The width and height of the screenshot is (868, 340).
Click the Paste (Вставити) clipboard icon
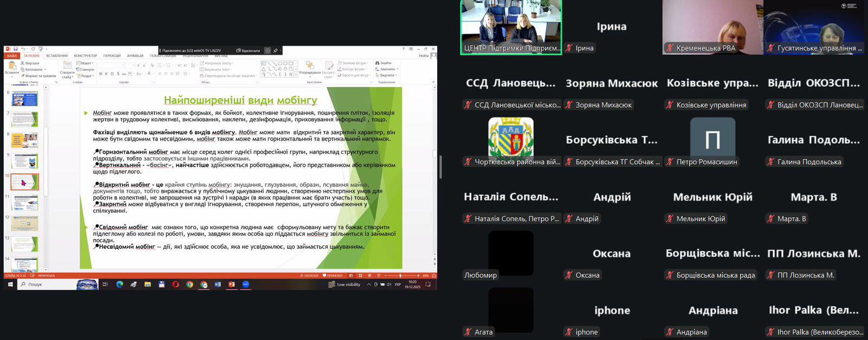click(12, 66)
